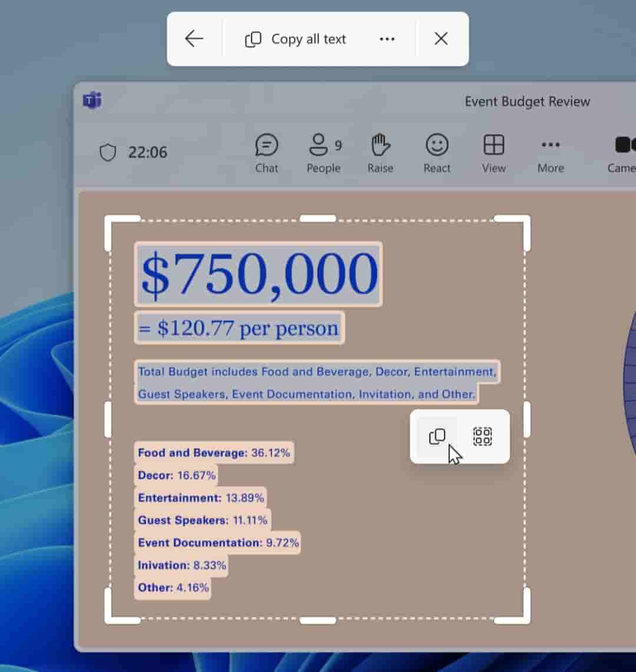Close the text actions toolbar
This screenshot has height=672, width=636.
441,39
